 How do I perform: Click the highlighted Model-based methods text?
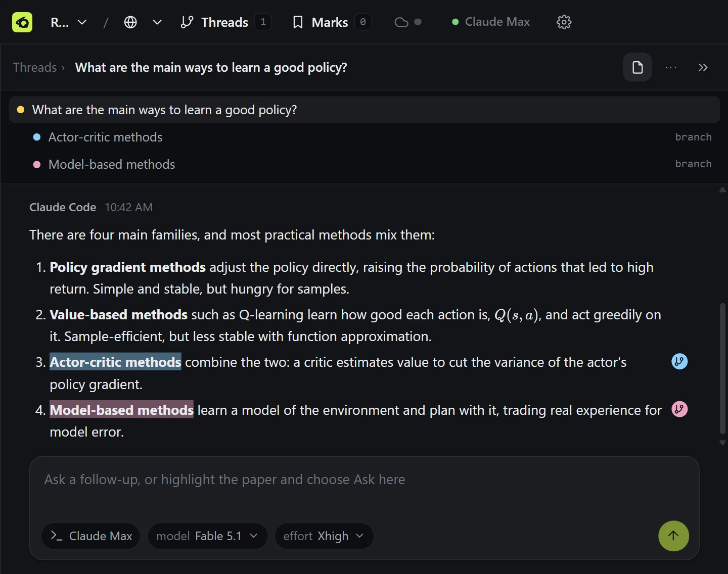121,410
